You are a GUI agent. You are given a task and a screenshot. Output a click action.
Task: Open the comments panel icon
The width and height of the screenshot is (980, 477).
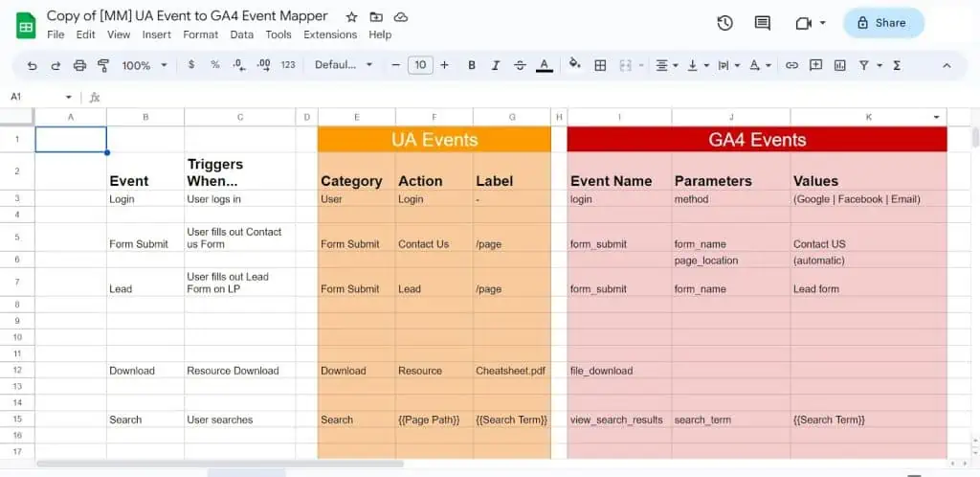pos(762,23)
